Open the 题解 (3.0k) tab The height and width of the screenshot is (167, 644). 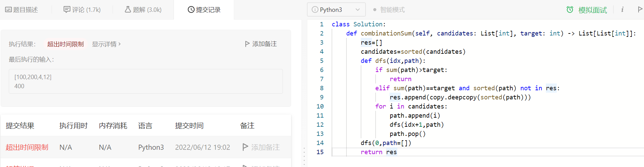[x=143, y=10]
